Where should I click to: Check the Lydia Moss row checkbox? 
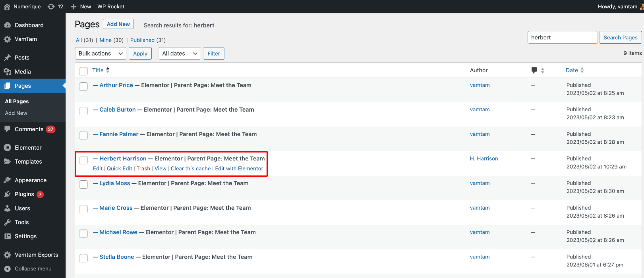pyautogui.click(x=83, y=184)
